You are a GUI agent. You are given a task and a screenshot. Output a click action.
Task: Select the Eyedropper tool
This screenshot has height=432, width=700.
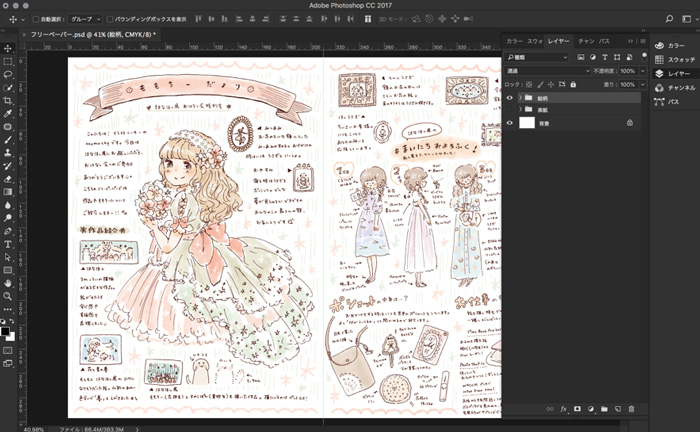pos(8,113)
